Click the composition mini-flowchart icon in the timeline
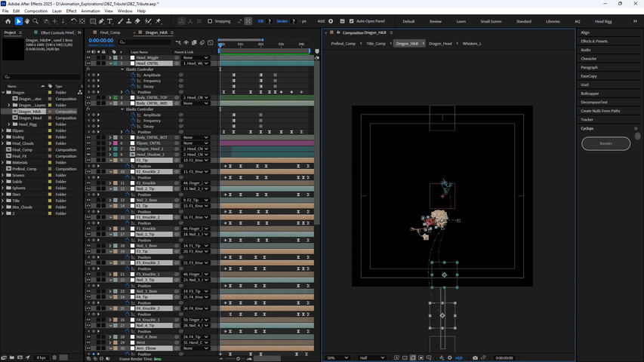This screenshot has width=644, height=362. pyautogui.click(x=178, y=42)
